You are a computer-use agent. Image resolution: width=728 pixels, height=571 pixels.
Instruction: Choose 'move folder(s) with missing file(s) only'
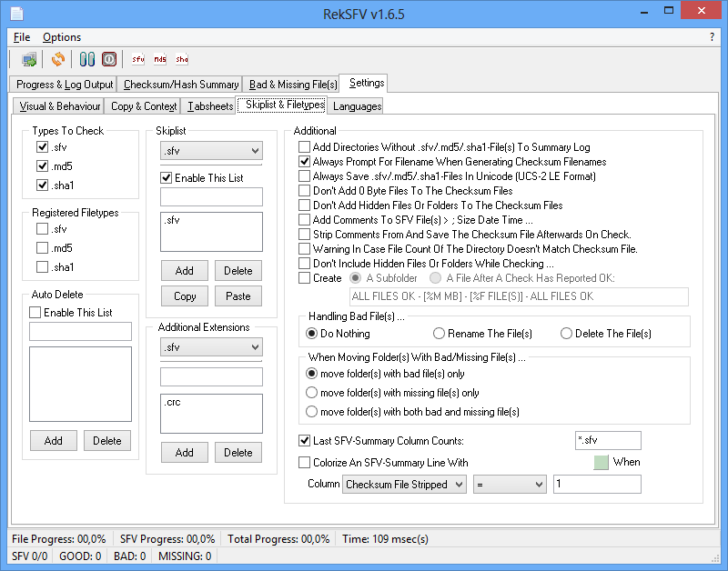[311, 393]
